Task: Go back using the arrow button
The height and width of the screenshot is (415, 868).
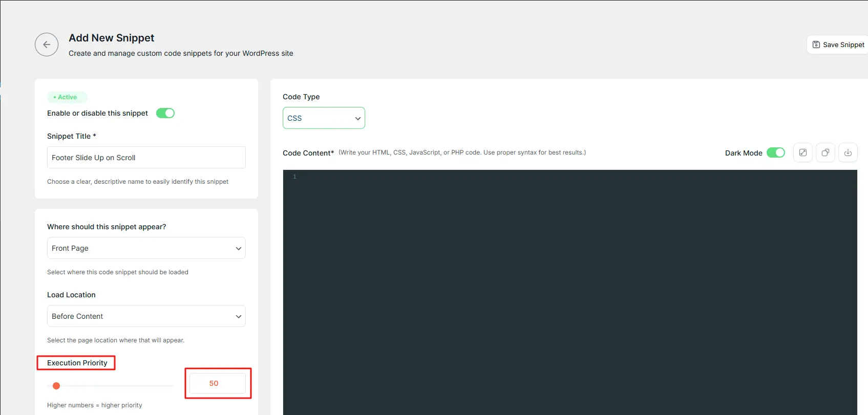Action: (x=47, y=45)
